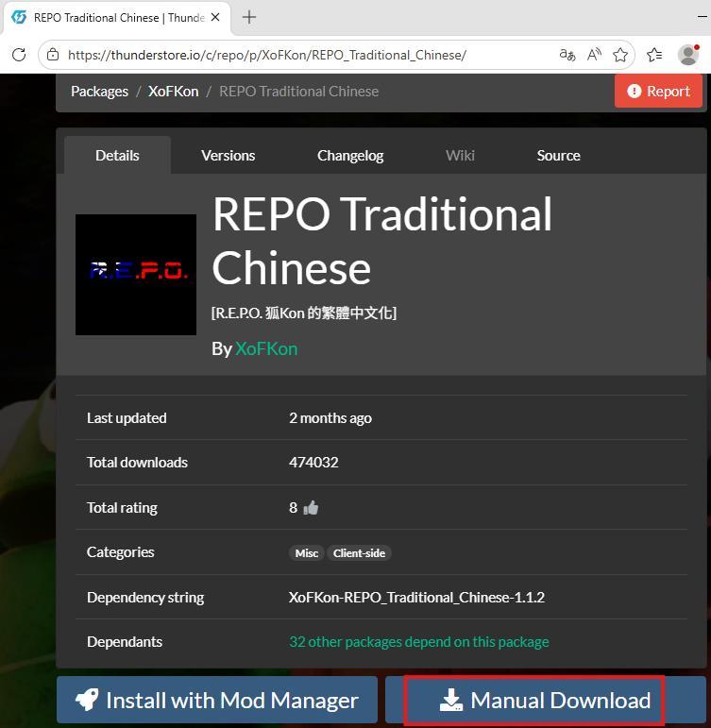Select the REPO Traditional Chinese browser tab
This screenshot has width=711, height=728.
116,18
